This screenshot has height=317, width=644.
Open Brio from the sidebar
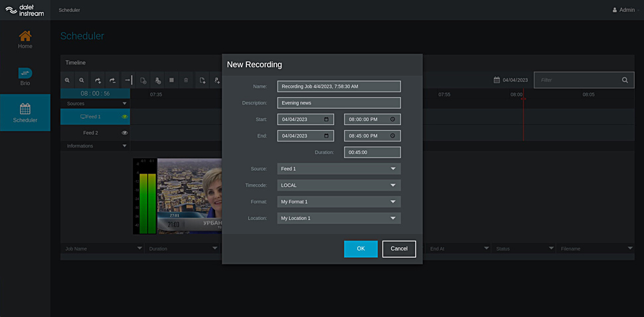pyautogui.click(x=25, y=77)
